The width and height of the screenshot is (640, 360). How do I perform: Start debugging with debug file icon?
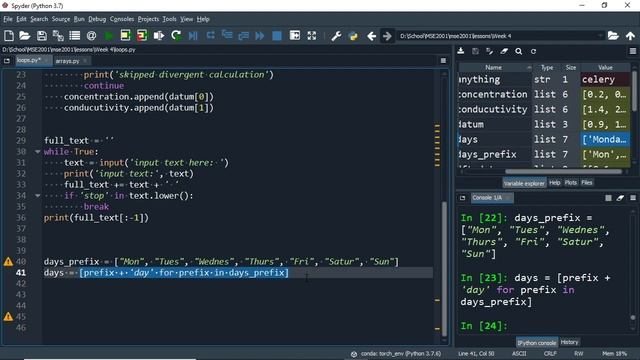point(193,36)
